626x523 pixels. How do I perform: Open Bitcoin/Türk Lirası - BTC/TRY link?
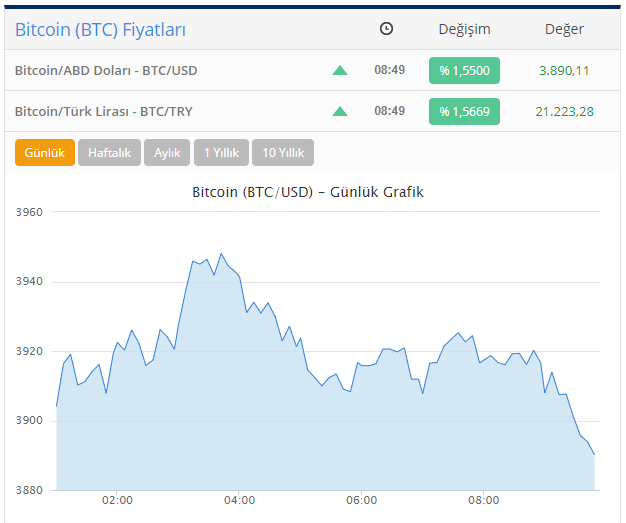click(103, 111)
